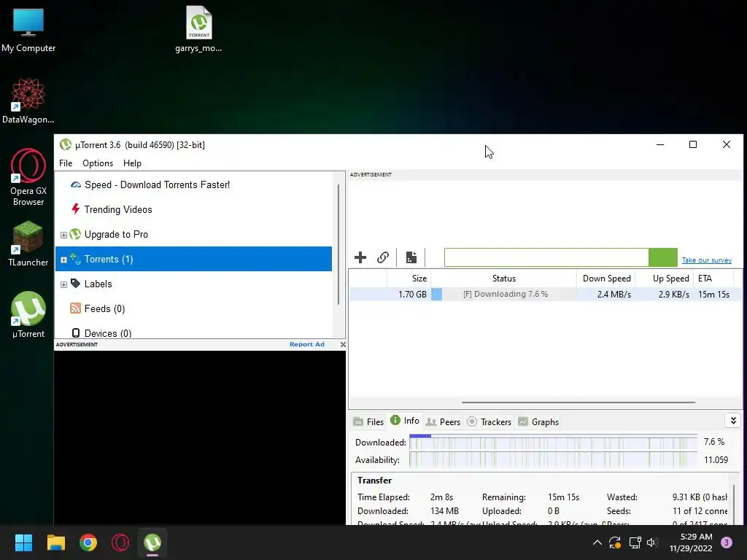747x560 pixels.
Task: Sort by the Down Speed column header
Action: (x=606, y=279)
